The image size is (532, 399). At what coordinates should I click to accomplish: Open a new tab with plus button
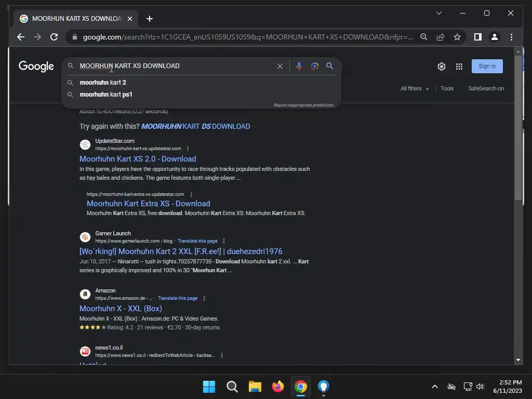click(149, 19)
